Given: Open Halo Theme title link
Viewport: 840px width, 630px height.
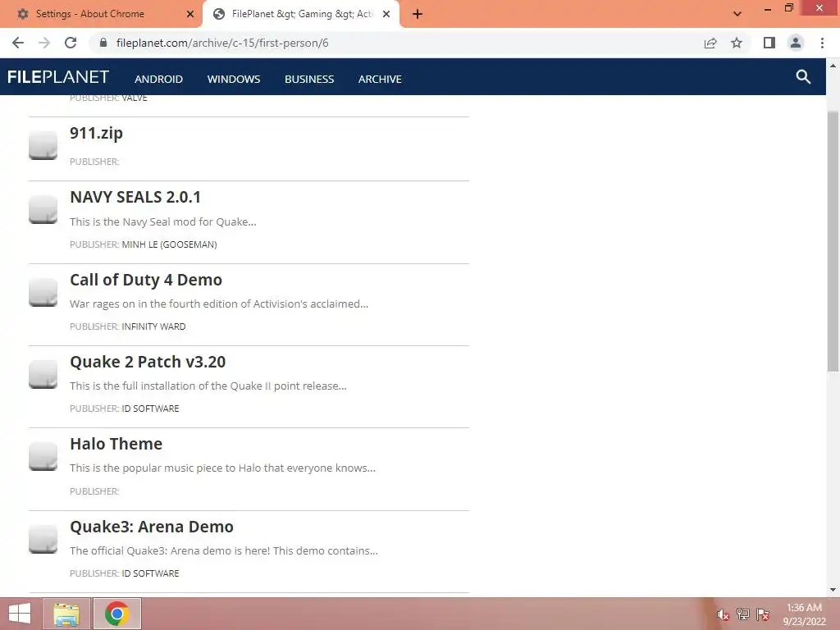Looking at the screenshot, I should pos(116,444).
